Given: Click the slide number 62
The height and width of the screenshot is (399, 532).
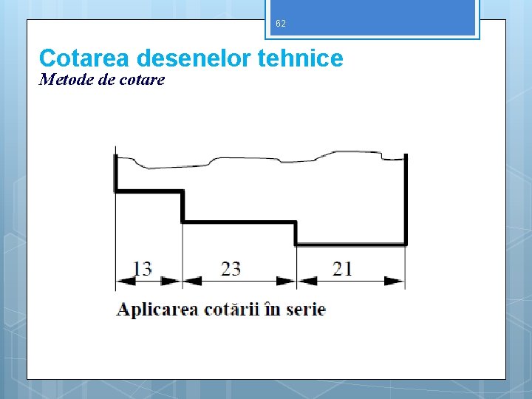Looking at the screenshot, I should (281, 24).
